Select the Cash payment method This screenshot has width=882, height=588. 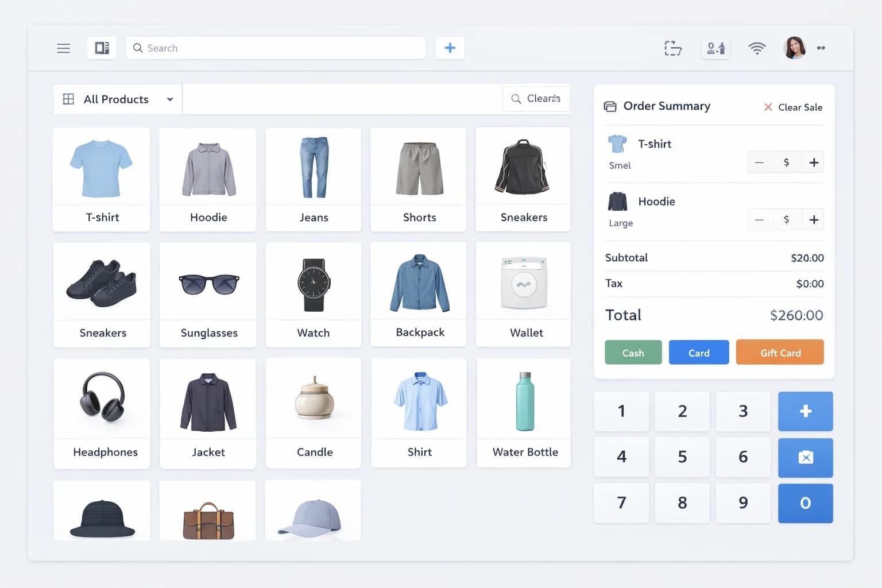(633, 352)
